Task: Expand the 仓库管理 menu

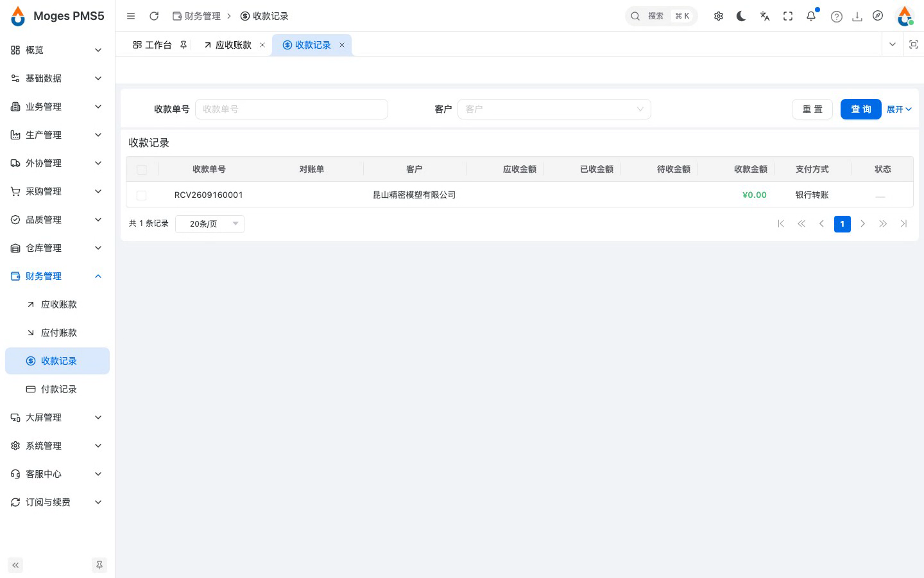Action: click(x=57, y=248)
